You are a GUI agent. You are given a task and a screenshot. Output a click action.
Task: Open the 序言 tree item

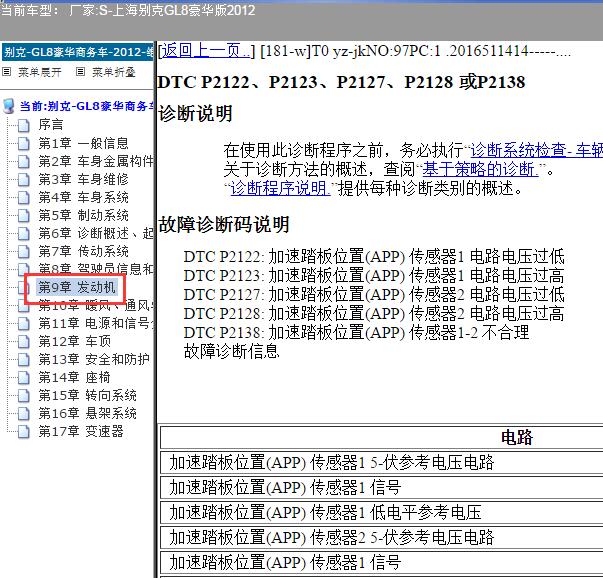point(51,125)
